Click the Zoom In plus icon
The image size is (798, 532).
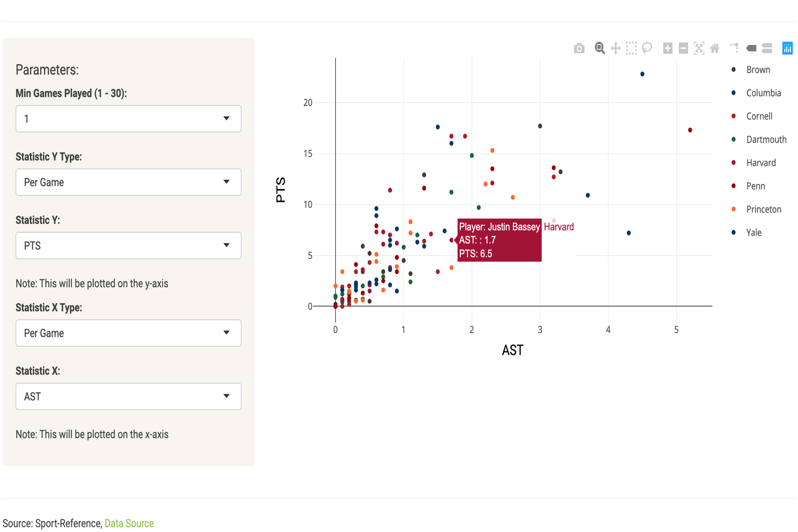[668, 49]
